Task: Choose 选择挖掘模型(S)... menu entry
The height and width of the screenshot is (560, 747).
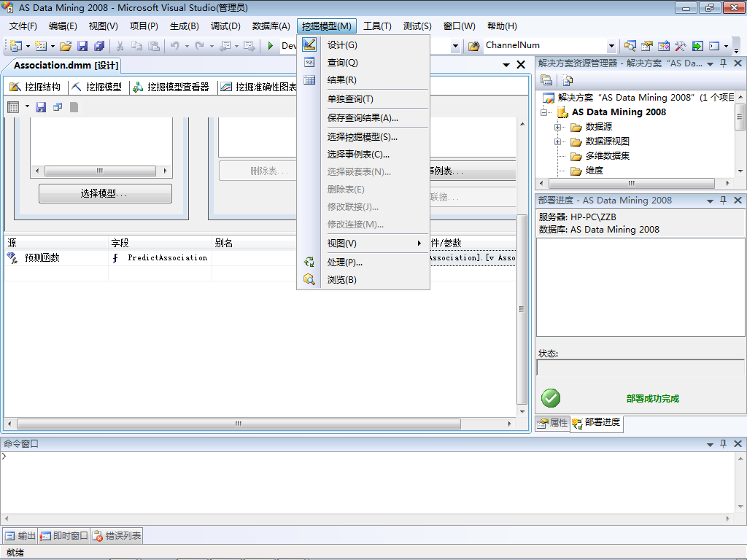Action: click(x=362, y=137)
